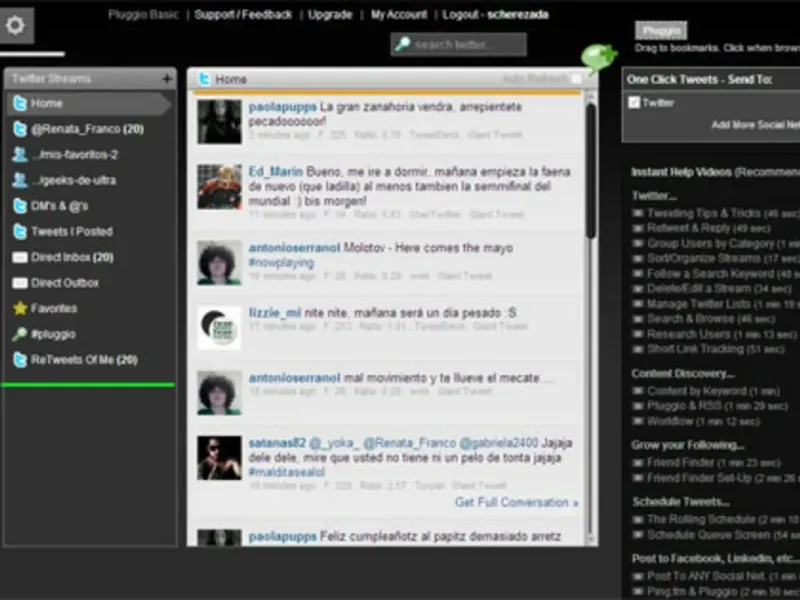Click inside the search twitter field
Image resolution: width=800 pixels, height=600 pixels.
[x=459, y=44]
